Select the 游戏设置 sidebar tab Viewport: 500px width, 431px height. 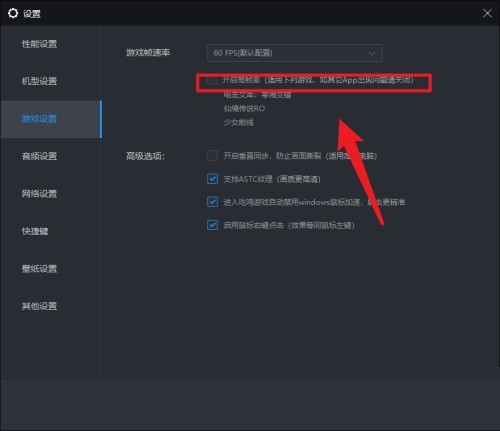(x=39, y=119)
